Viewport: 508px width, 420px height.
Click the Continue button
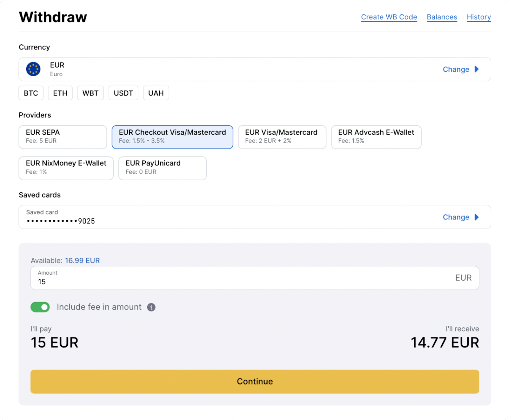[255, 382]
